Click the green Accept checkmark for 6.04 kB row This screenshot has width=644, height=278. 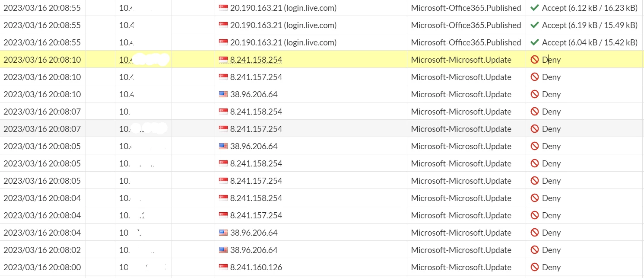535,42
